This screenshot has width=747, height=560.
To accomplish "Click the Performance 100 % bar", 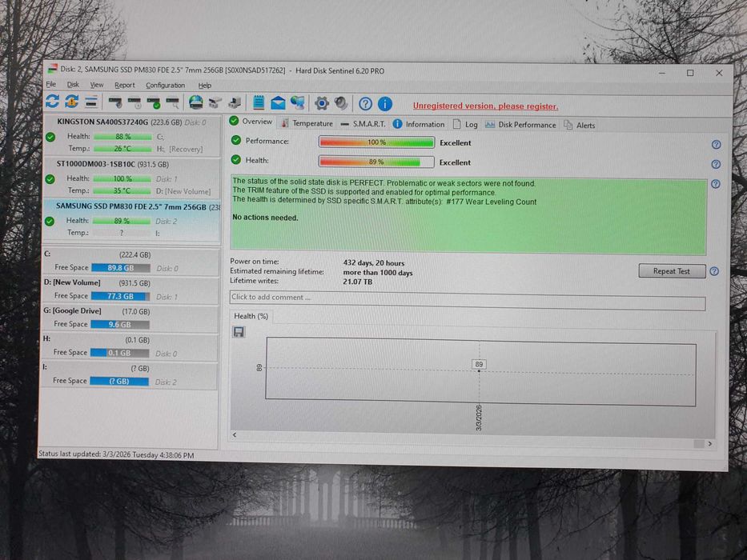I will (x=376, y=142).
